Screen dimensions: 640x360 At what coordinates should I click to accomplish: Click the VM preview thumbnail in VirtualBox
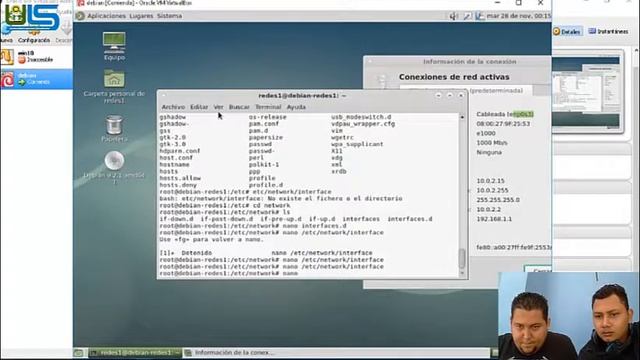[587, 91]
